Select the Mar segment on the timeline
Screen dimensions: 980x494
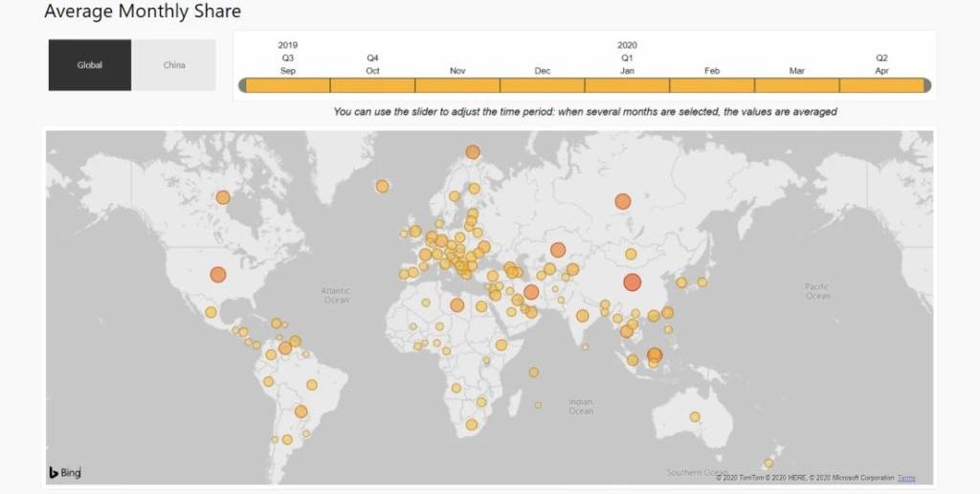(x=797, y=86)
